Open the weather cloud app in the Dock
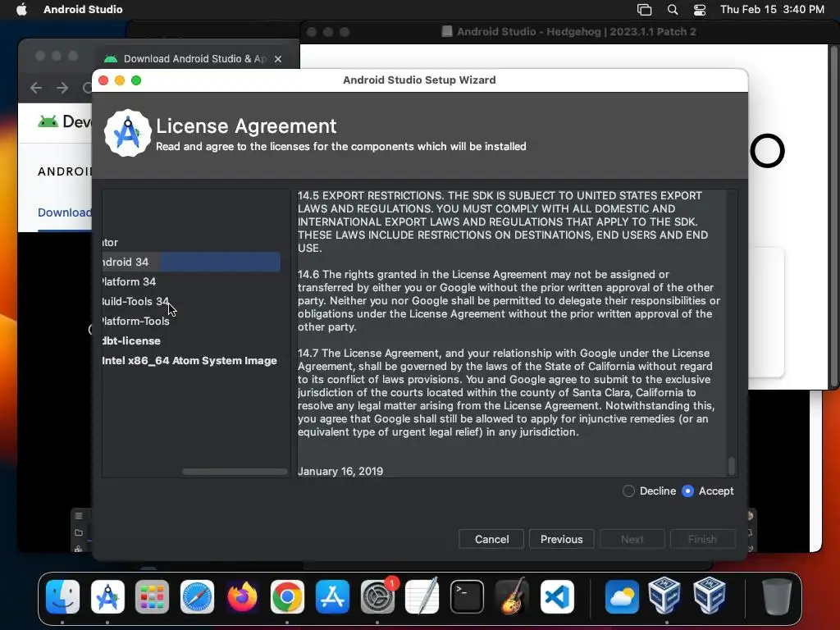The image size is (840, 630). pyautogui.click(x=622, y=596)
